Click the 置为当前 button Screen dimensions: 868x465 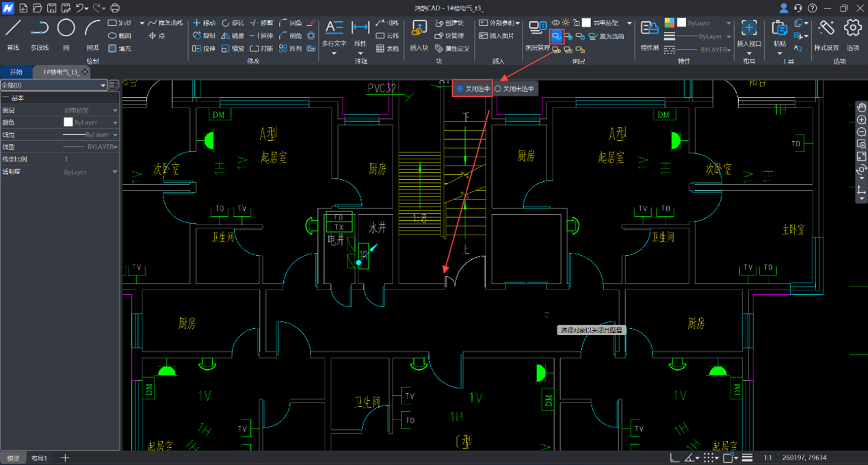[607, 36]
